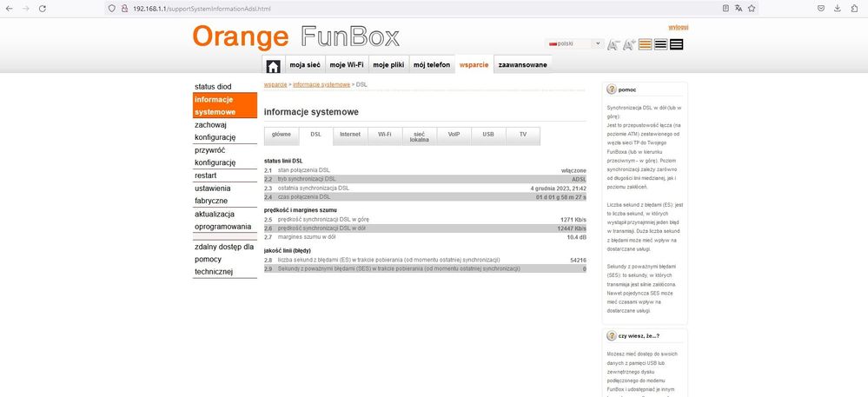Click the '12447 Kb/s' download speed value
The width and height of the screenshot is (868, 397).
572,228
